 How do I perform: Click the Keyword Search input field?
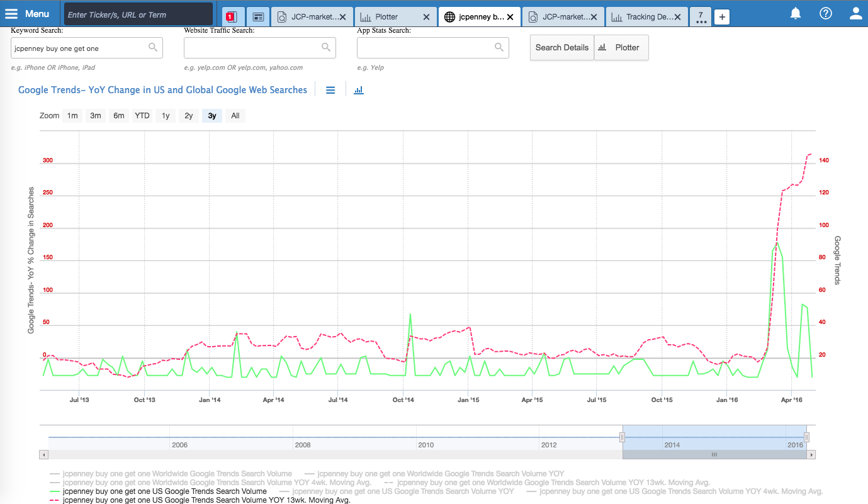tap(87, 48)
